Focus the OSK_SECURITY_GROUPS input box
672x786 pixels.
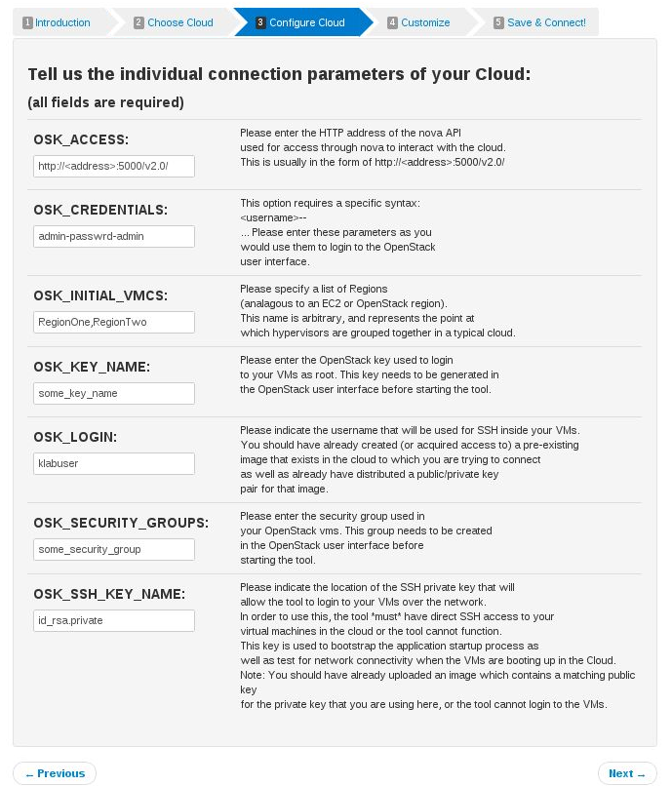click(113, 549)
